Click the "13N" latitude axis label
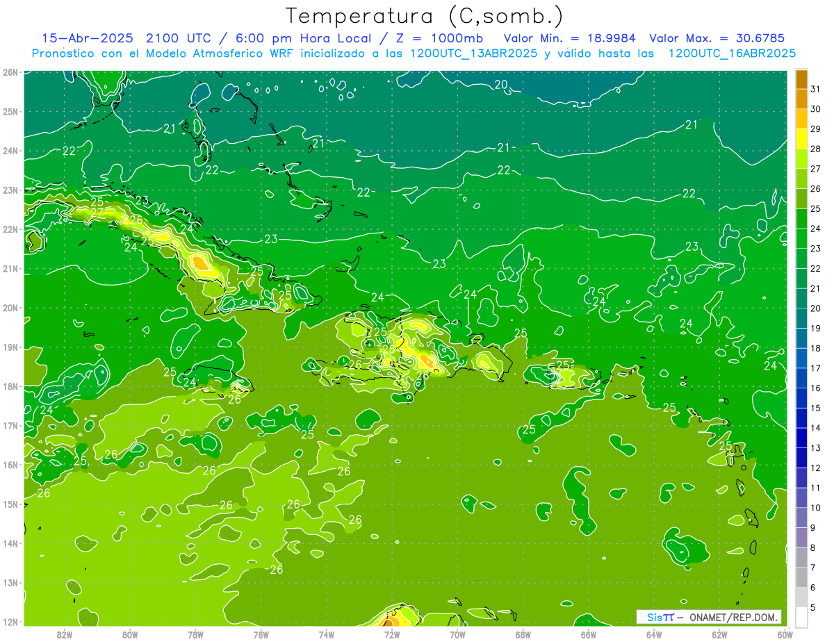This screenshot has height=644, width=834. (x=10, y=583)
